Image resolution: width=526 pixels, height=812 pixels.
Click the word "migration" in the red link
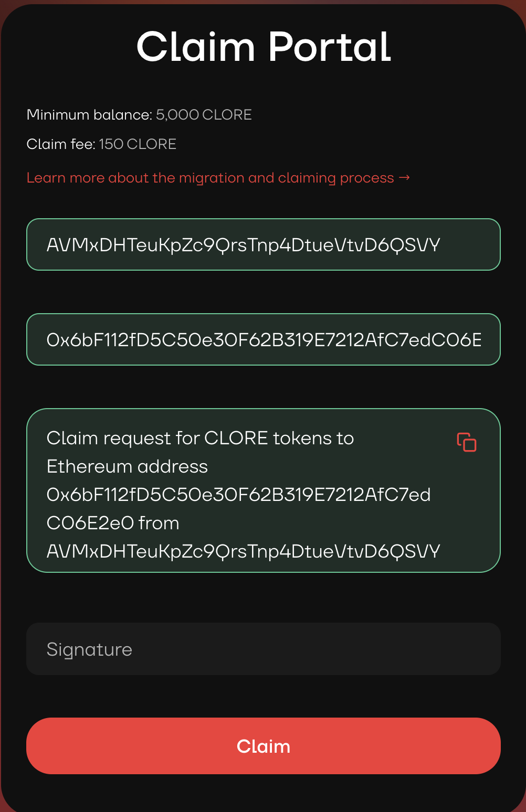click(212, 178)
